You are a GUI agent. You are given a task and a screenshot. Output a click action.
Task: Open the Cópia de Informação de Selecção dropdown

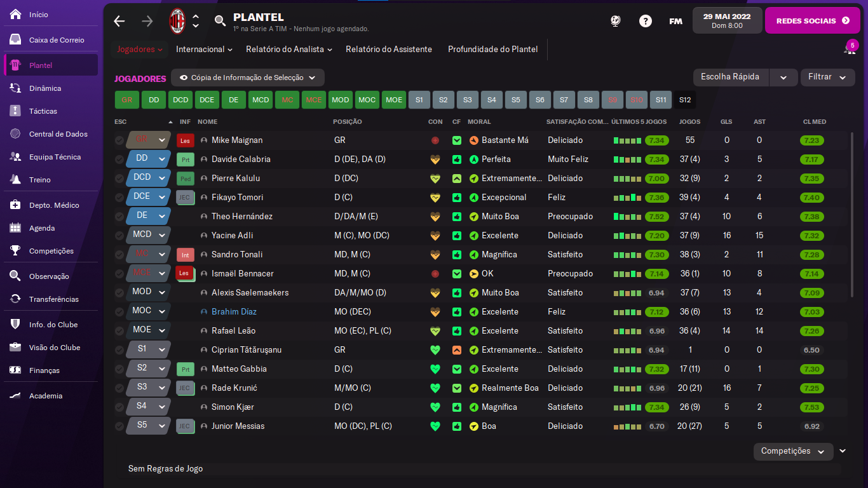coord(248,78)
